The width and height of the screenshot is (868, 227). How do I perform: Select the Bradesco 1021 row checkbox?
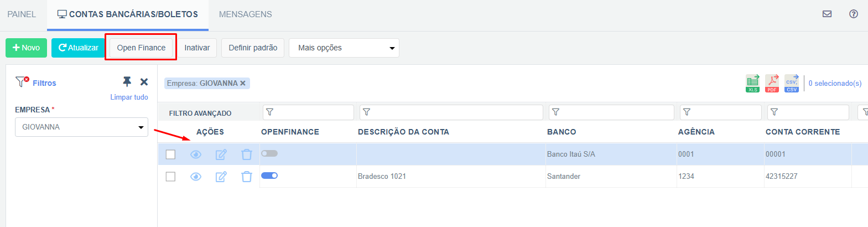(x=170, y=177)
